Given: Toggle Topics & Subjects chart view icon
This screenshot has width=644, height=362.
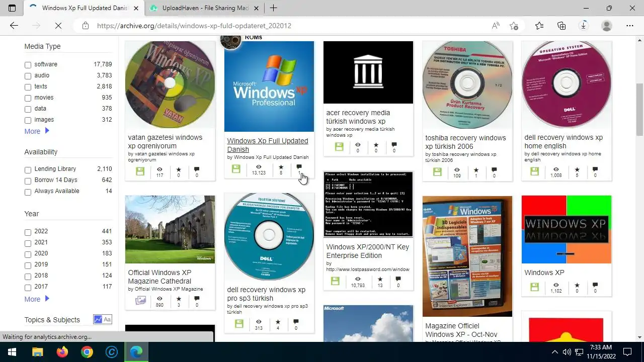Looking at the screenshot, I should pos(98,319).
